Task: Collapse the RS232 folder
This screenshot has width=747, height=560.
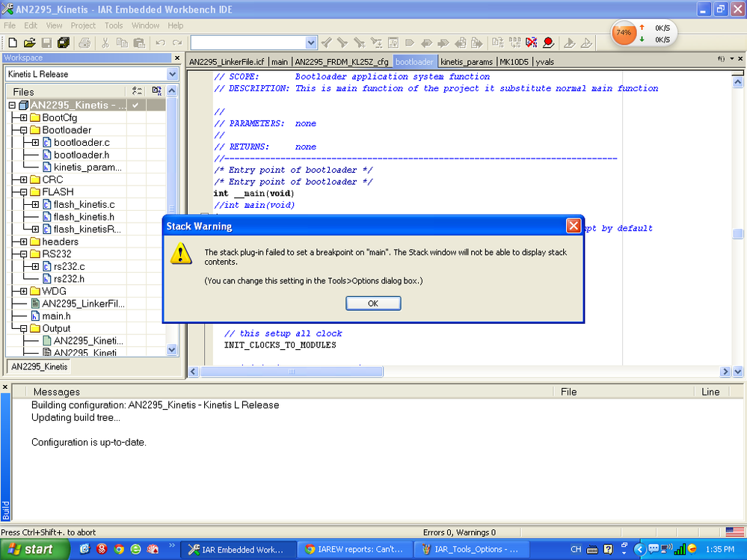Action: pyautogui.click(x=23, y=253)
